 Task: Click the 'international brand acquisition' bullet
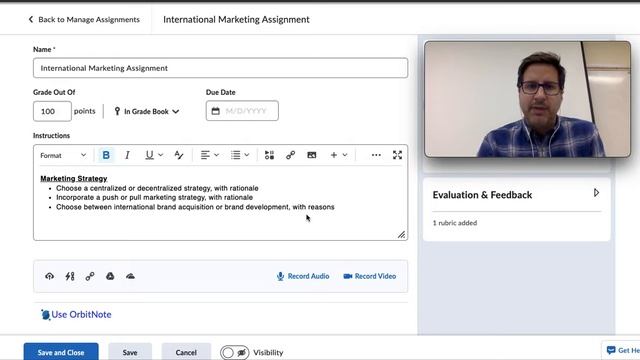[195, 207]
